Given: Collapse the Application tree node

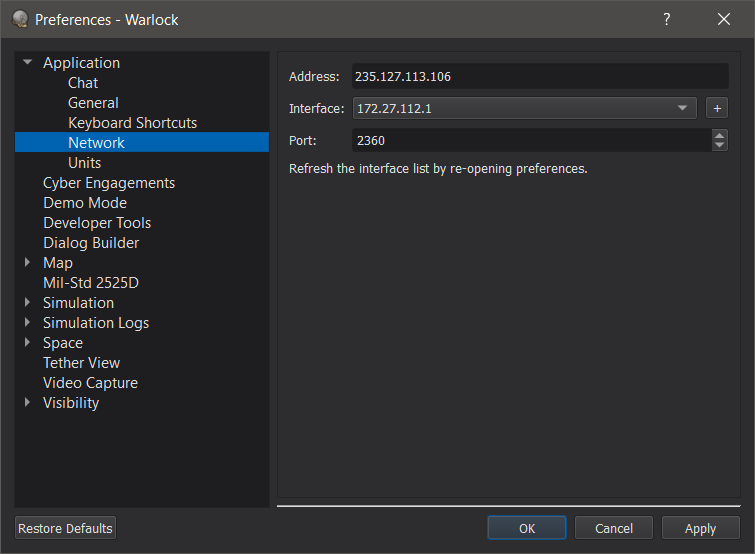Looking at the screenshot, I should click(x=27, y=62).
